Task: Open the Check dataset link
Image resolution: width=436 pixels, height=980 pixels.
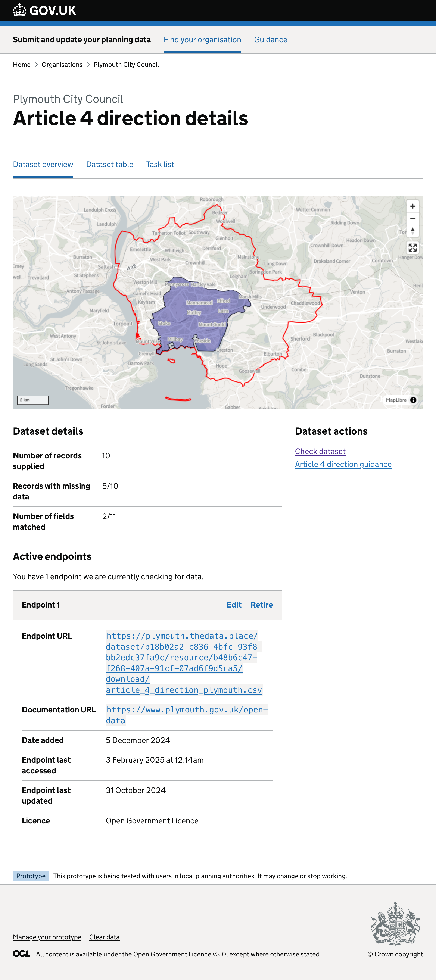Action: (x=320, y=451)
